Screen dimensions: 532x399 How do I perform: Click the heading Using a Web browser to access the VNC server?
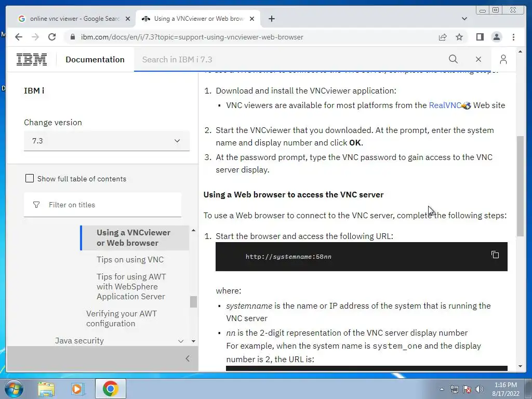[294, 195]
